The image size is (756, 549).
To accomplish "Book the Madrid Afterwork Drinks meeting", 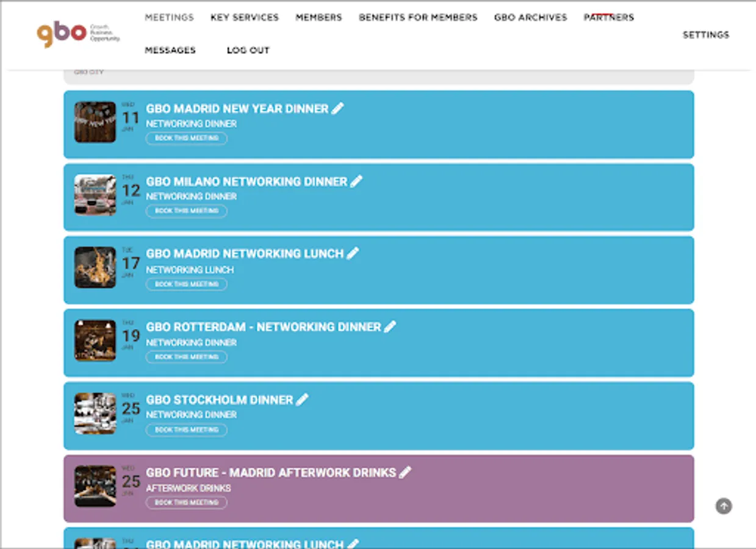I will point(186,503).
